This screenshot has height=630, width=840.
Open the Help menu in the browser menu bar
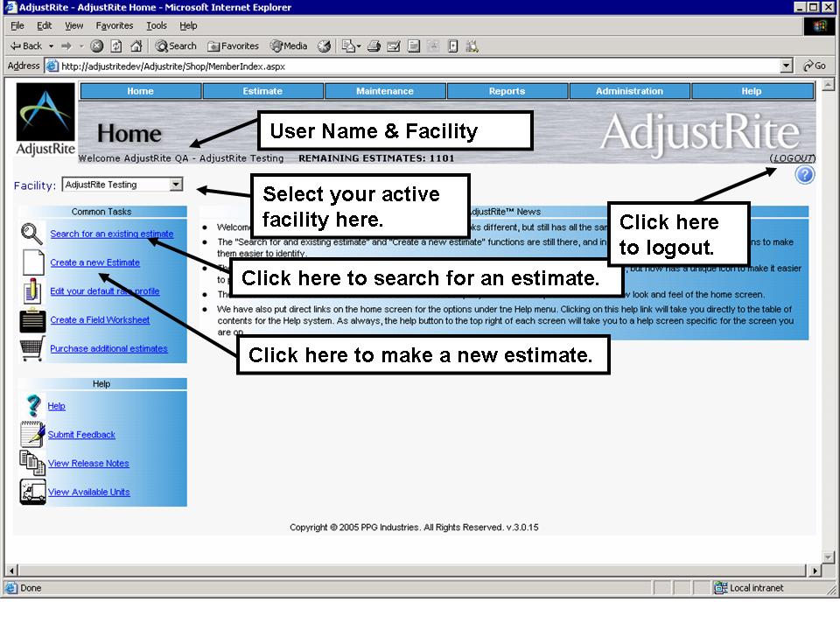(x=188, y=25)
